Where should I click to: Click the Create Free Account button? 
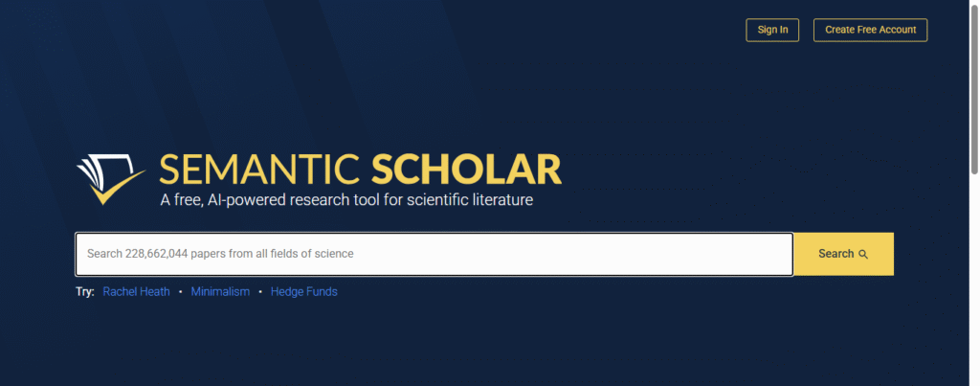pyautogui.click(x=870, y=30)
